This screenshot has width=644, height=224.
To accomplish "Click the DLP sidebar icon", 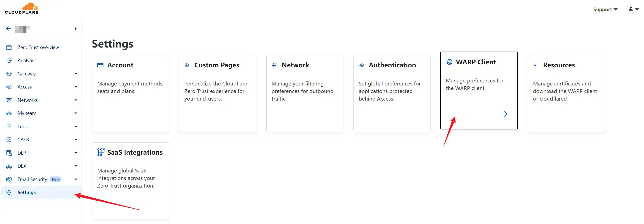I will click(x=9, y=153).
